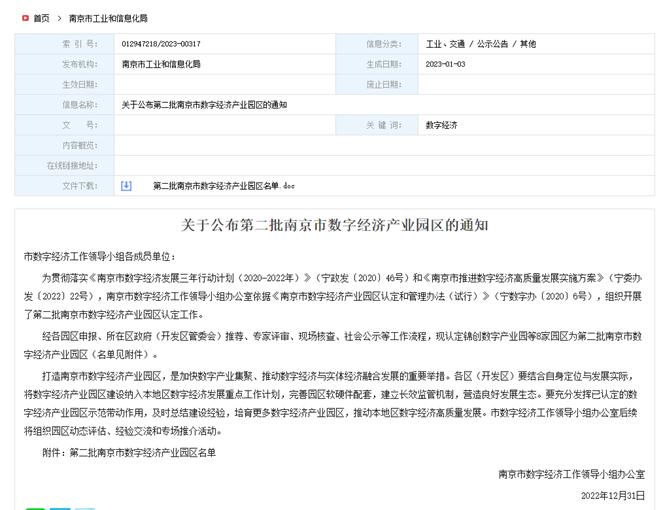Click the date 2022年12月31日
Image resolution: width=661 pixels, height=510 pixels.
tap(613, 496)
